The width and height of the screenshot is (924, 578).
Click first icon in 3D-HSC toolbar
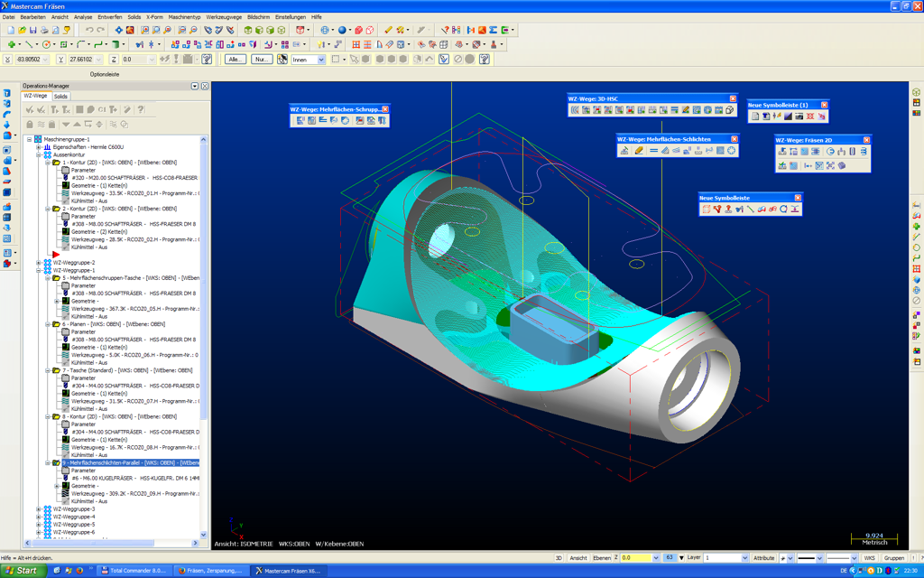click(x=575, y=110)
